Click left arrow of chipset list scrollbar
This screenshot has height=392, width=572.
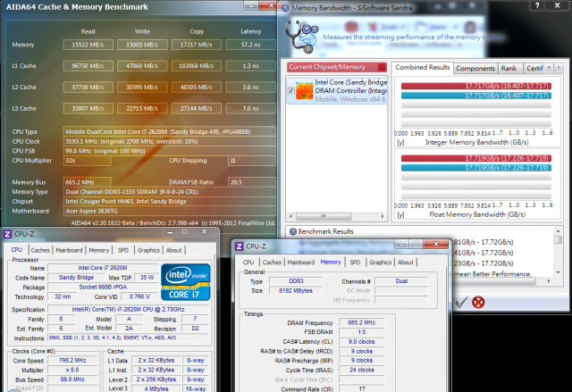pos(290,216)
